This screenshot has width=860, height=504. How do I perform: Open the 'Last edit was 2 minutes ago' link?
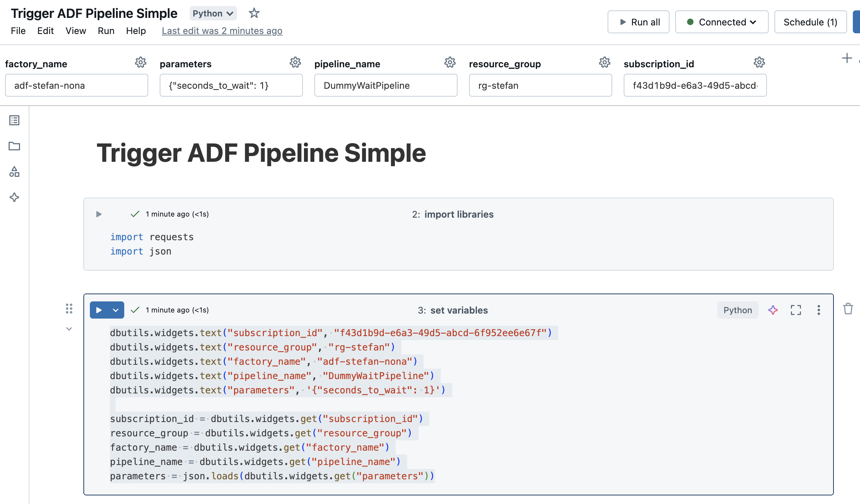tap(222, 31)
